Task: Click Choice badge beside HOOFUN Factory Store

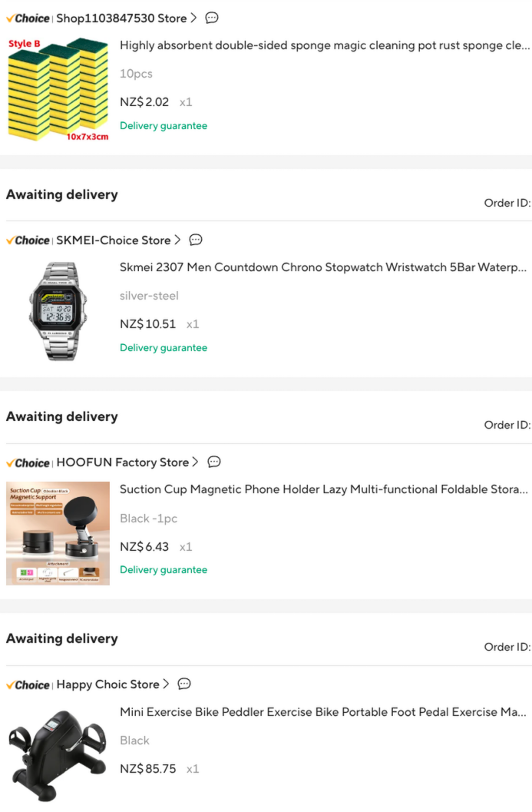Action: 28,463
